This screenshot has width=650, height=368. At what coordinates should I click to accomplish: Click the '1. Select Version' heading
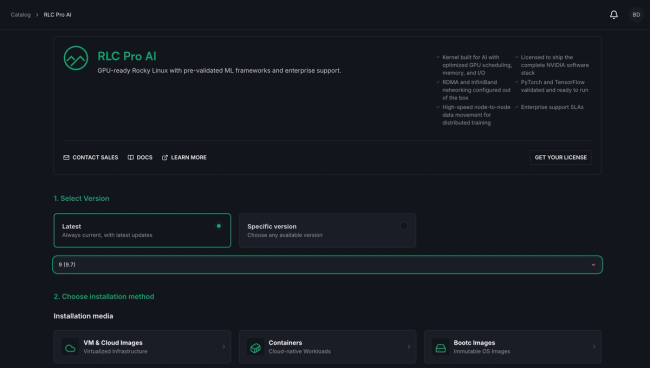click(81, 199)
